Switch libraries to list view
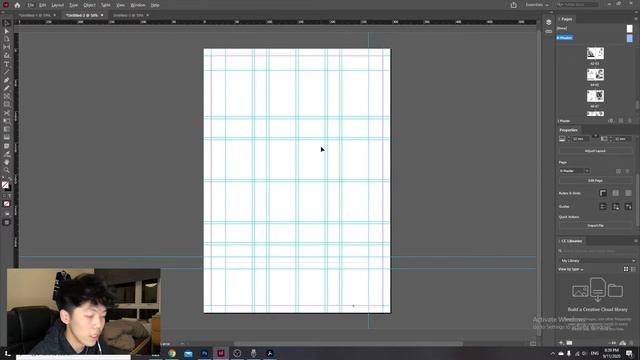 pos(633,269)
